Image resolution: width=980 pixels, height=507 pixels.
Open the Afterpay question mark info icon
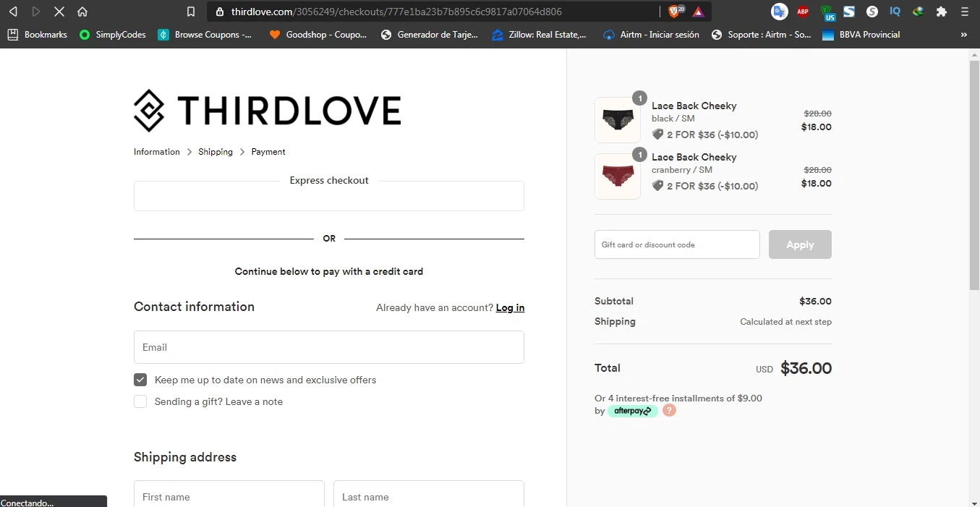(x=670, y=410)
